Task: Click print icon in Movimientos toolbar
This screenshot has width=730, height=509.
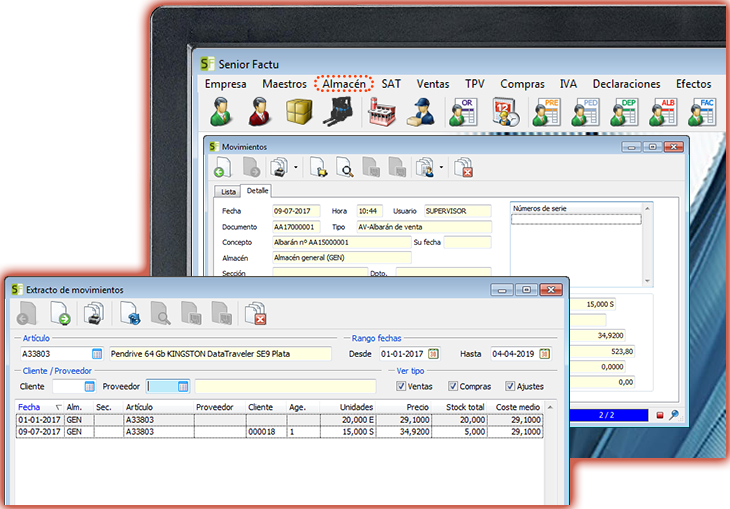Action: [x=279, y=167]
